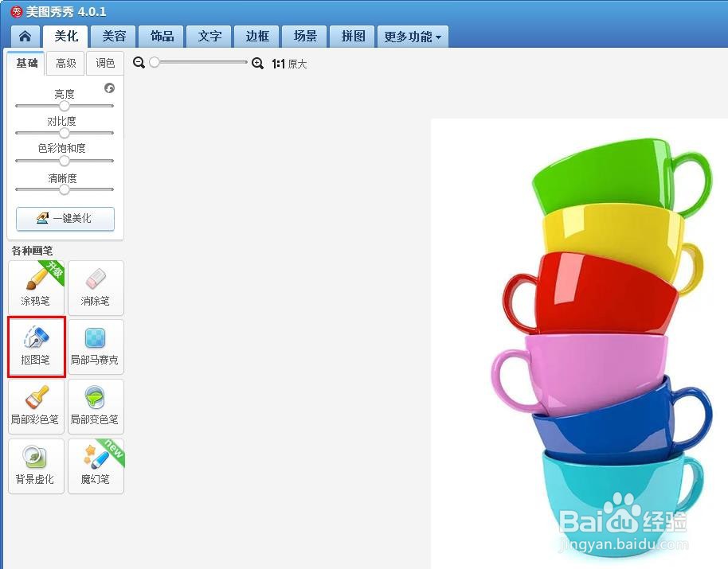Click the 美图秀秀 app logo icon
Viewport: 728px width, 569px height.
pos(17,12)
